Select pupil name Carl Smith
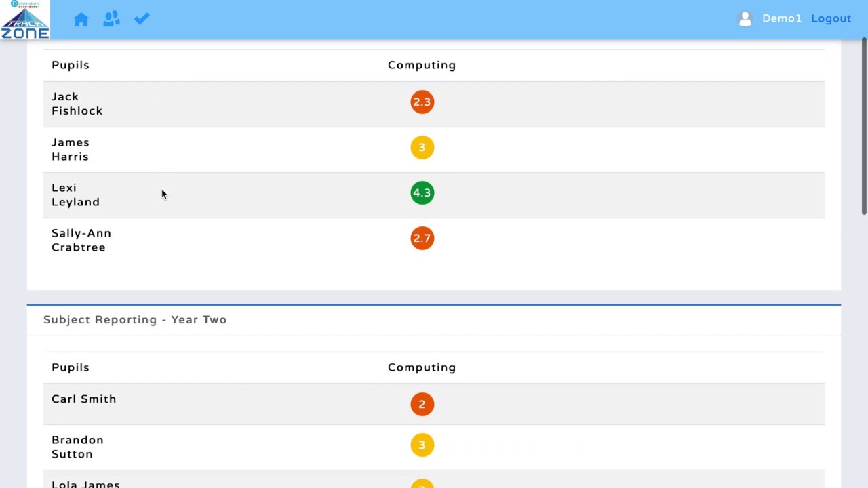The image size is (868, 488). 84,399
